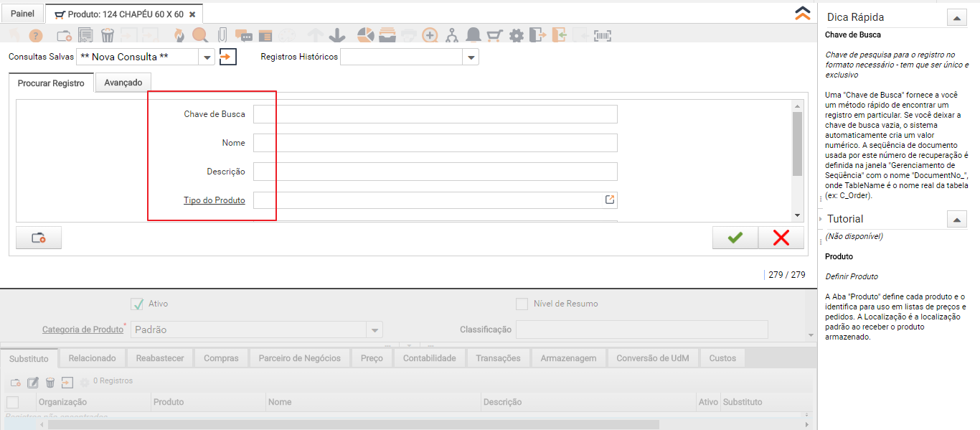Open the Parceiro de Negócios detail tab

[x=300, y=358]
